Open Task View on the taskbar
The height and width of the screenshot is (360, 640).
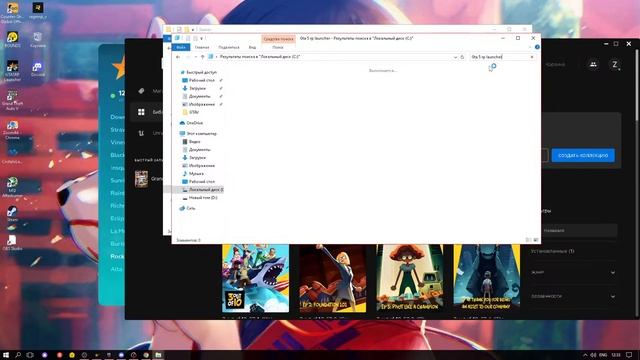click(30, 355)
